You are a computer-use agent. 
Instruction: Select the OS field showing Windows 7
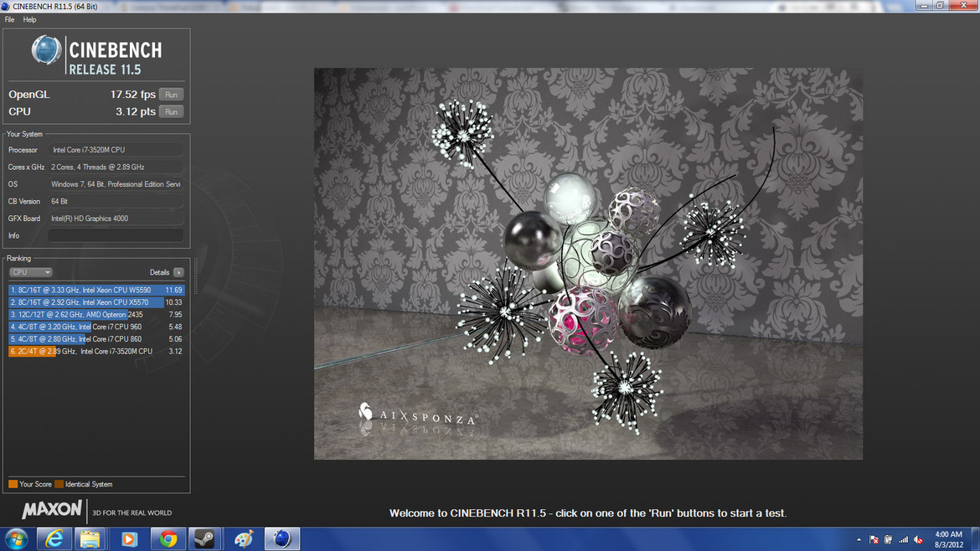[x=116, y=184]
